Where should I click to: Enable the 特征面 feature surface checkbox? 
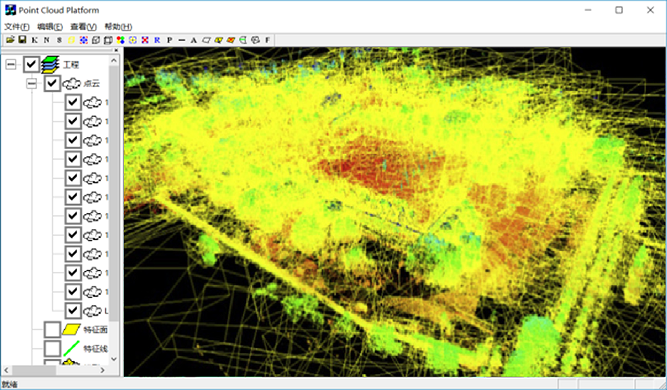[x=52, y=330]
